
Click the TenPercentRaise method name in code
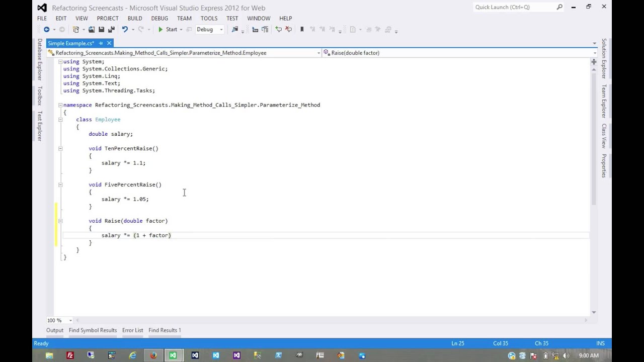[x=129, y=148]
